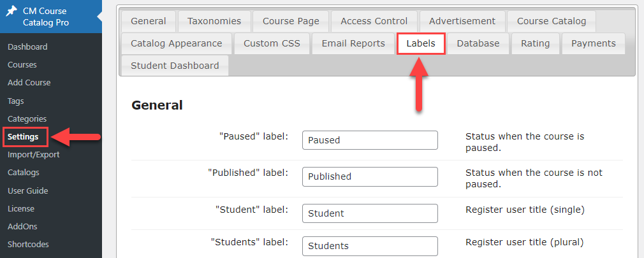Screen dimensions: 644x258
Task: Open the User Guide sidebar link
Action: 28,190
